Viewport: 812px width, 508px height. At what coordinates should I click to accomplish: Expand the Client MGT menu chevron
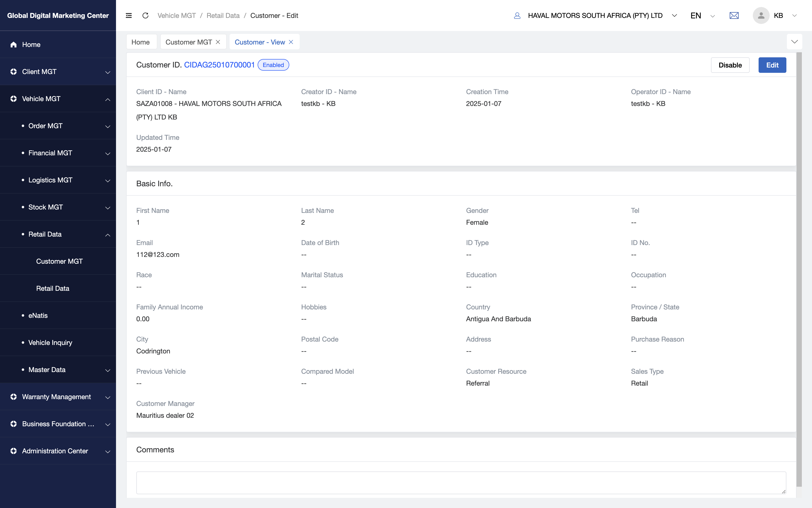pos(108,72)
